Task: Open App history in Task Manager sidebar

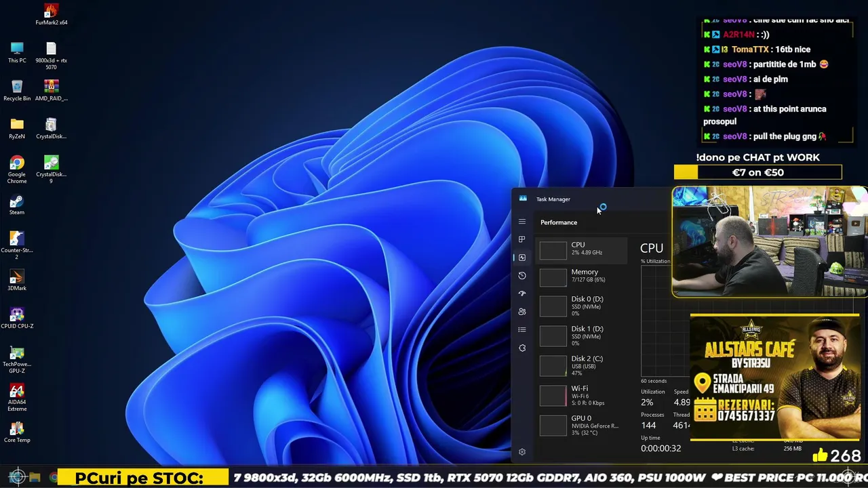Action: tap(521, 275)
